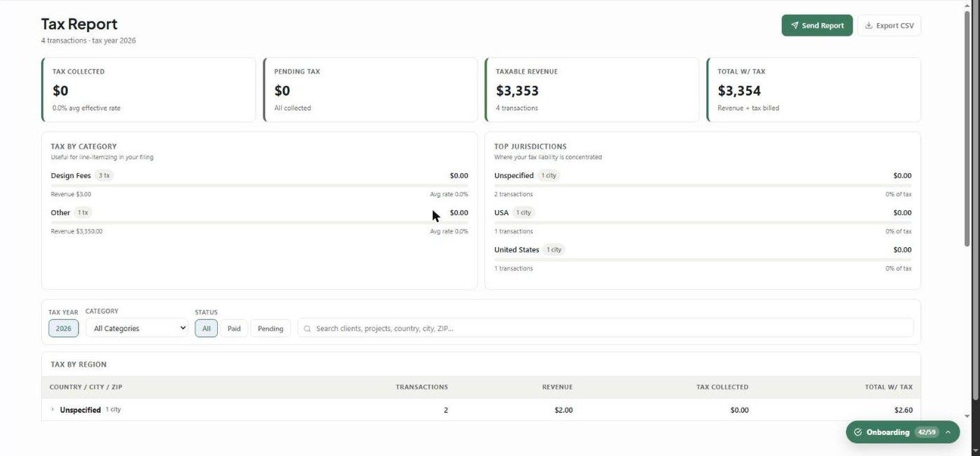Click the Transactions column header
Screen dimensions: 980x456
pos(422,387)
